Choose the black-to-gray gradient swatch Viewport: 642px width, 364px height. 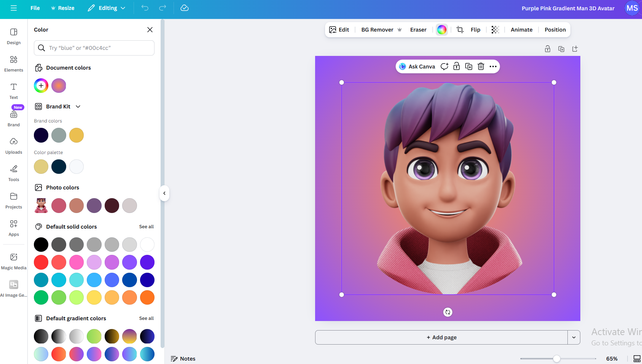pyautogui.click(x=41, y=336)
